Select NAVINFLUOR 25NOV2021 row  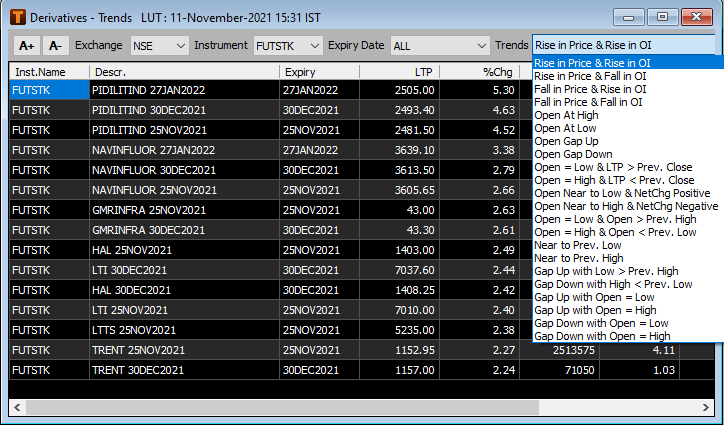tap(271, 190)
